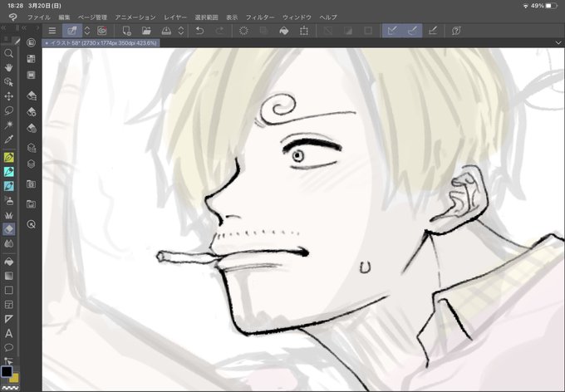Select the Airbrush tool
Screen dimensions: 565x392
(8, 201)
